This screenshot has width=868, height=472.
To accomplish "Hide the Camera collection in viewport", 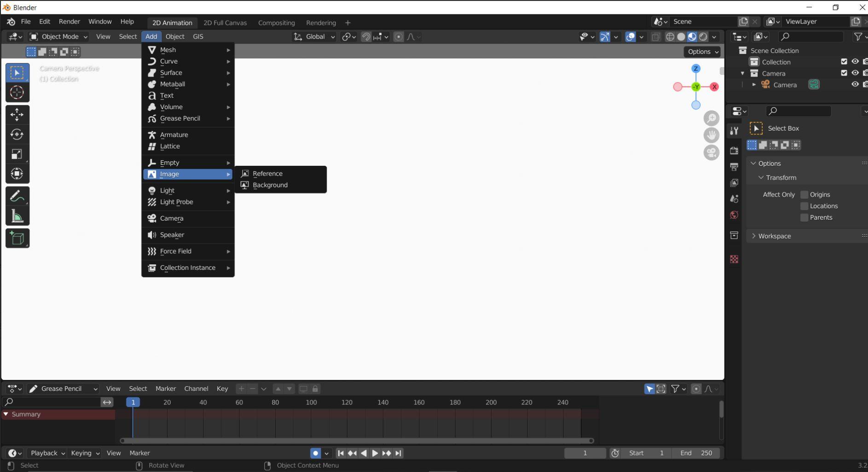I will point(855,73).
